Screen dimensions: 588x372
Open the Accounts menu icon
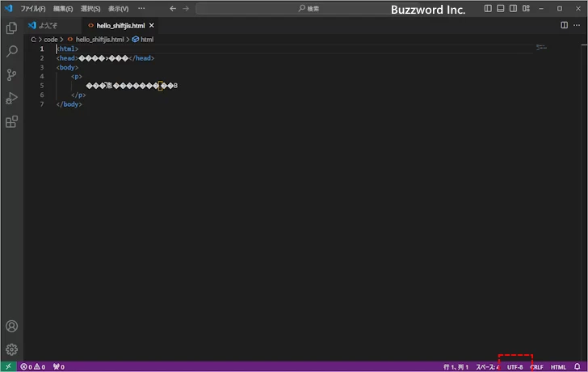(11, 326)
